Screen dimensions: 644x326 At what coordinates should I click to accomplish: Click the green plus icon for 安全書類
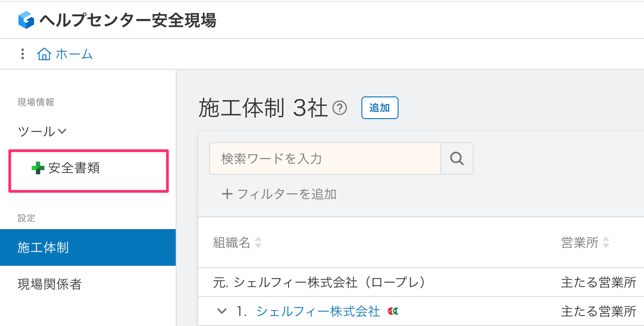[x=38, y=168]
